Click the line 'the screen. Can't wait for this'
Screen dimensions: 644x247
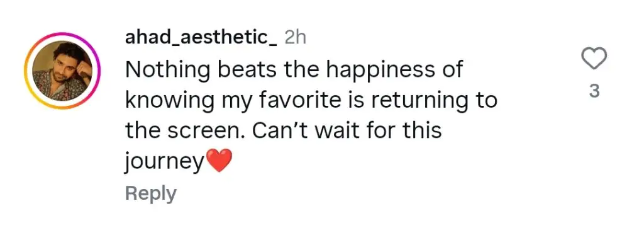coord(283,131)
